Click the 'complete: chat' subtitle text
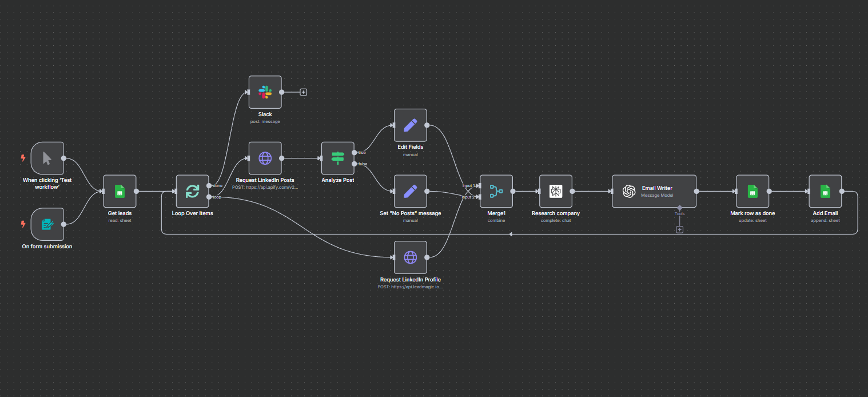This screenshot has width=868, height=397. (x=556, y=220)
